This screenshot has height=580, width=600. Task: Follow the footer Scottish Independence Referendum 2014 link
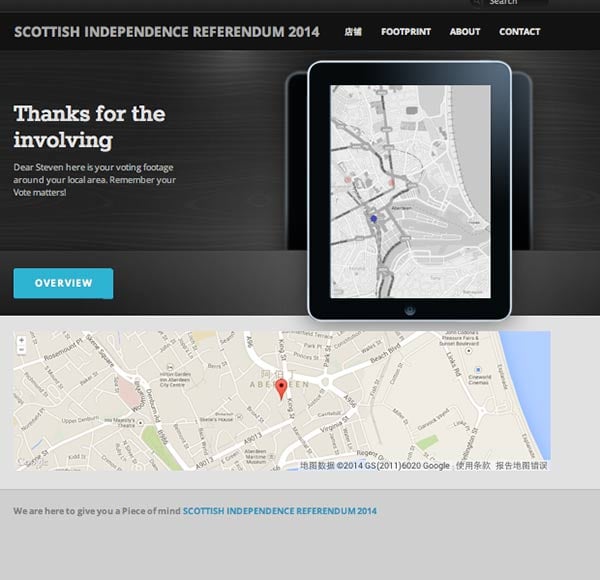pyautogui.click(x=280, y=511)
